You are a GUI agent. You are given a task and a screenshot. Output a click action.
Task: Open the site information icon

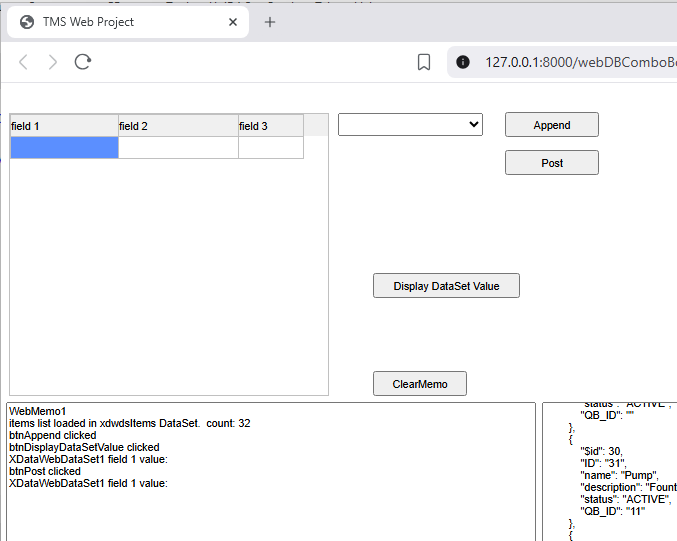pos(463,62)
